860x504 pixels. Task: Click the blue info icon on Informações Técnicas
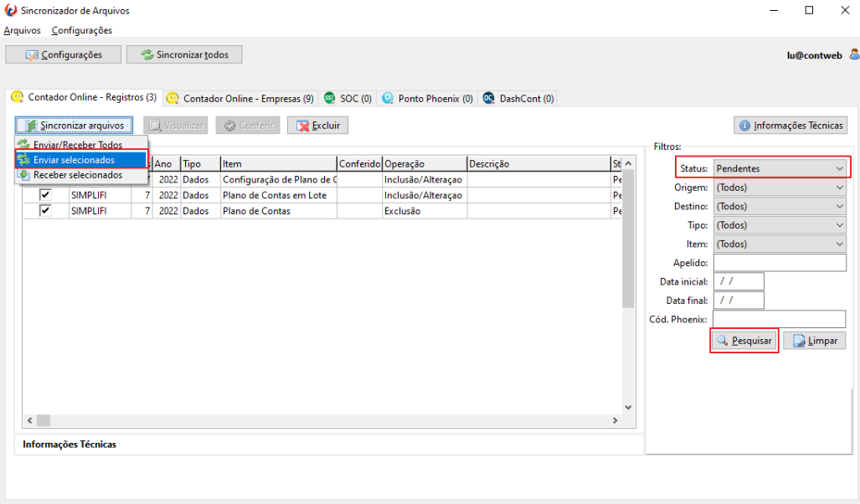[744, 126]
